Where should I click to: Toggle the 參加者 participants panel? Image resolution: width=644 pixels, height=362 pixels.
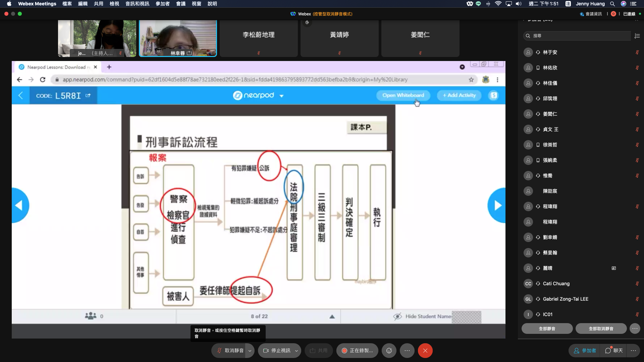(x=585, y=351)
